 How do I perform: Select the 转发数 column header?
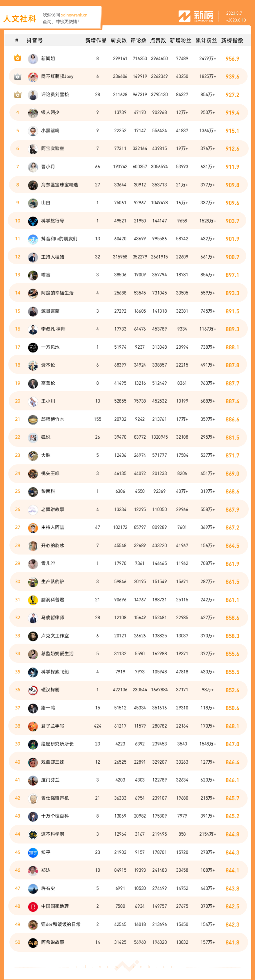[x=119, y=40]
